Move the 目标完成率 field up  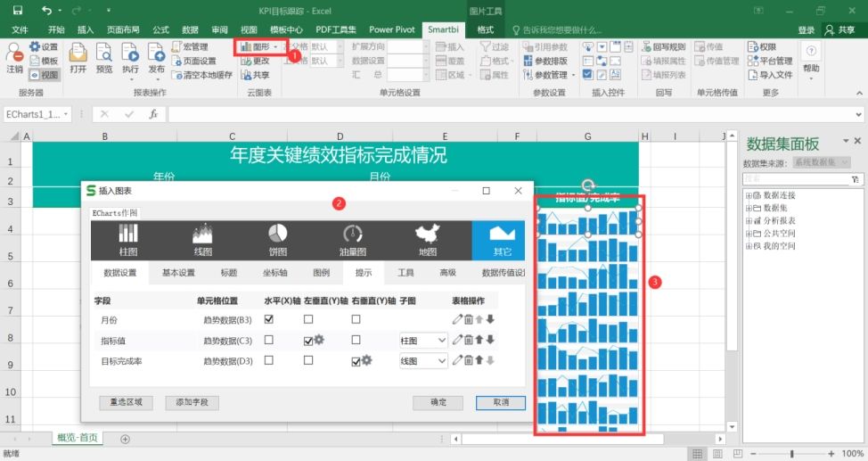point(479,360)
